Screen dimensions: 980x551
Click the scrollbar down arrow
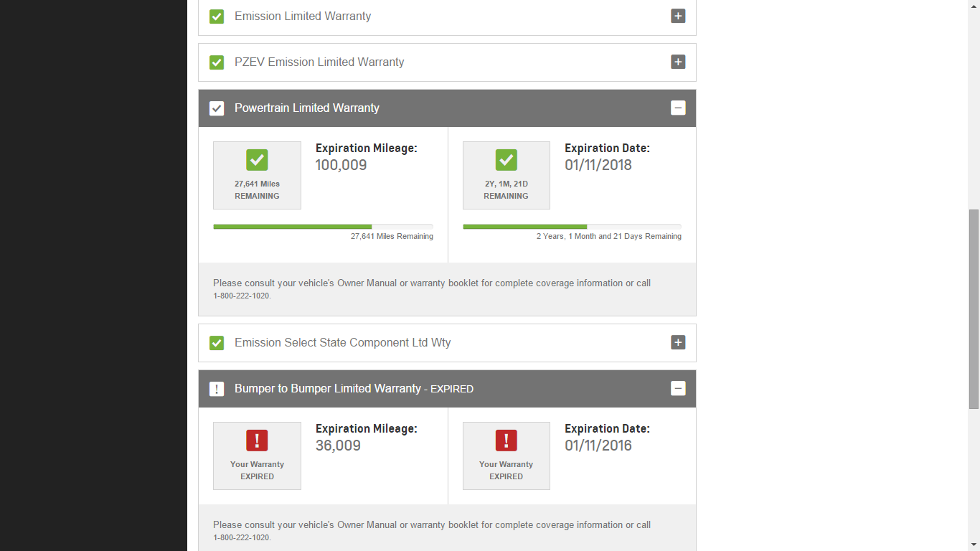(974, 545)
